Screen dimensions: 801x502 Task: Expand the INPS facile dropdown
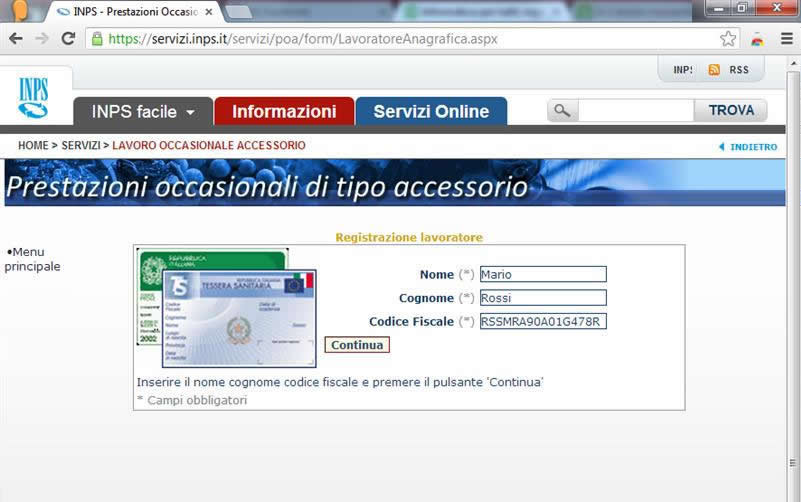click(143, 112)
